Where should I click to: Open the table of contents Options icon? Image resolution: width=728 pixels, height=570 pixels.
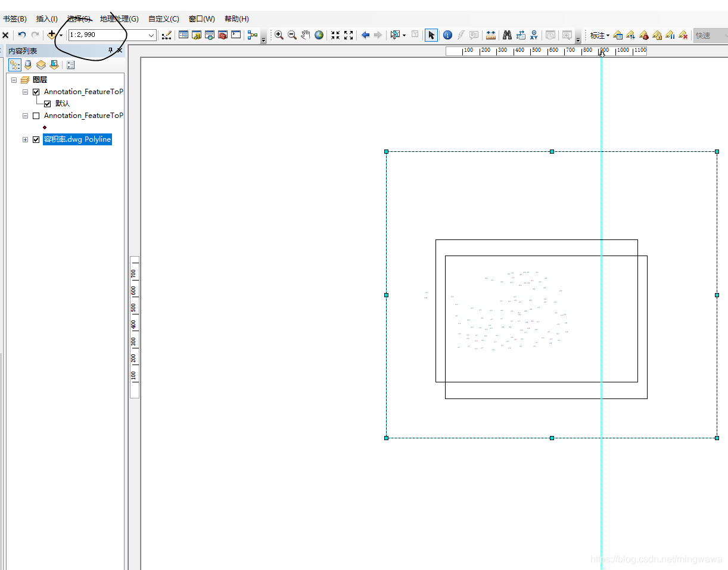coord(71,65)
